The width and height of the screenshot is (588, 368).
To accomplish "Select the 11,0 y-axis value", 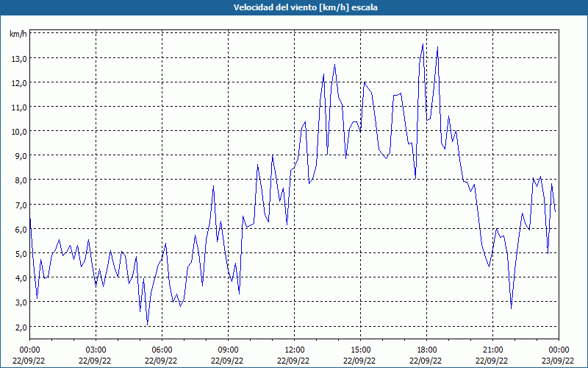I will 20,107.
